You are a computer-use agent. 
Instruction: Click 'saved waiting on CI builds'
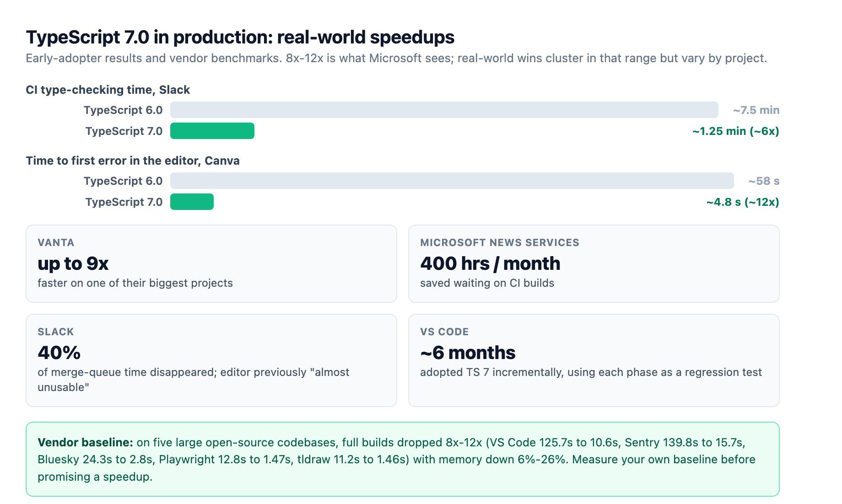click(487, 283)
